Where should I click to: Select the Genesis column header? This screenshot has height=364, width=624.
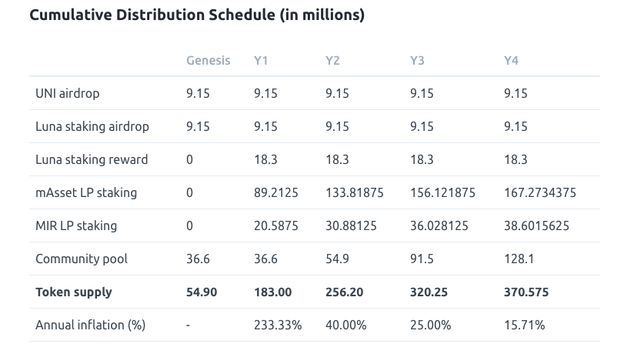[x=208, y=61]
